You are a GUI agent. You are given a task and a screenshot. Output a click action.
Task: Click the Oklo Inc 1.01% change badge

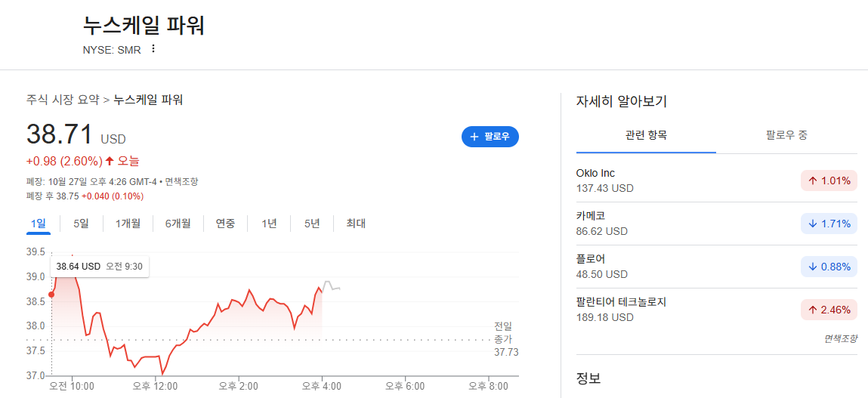(829, 181)
